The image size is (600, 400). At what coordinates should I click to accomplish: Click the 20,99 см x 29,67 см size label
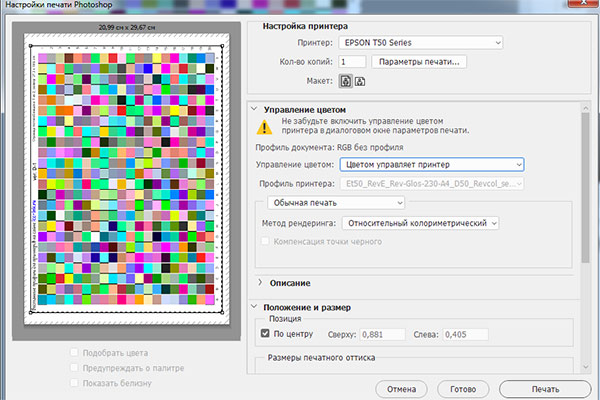click(127, 28)
